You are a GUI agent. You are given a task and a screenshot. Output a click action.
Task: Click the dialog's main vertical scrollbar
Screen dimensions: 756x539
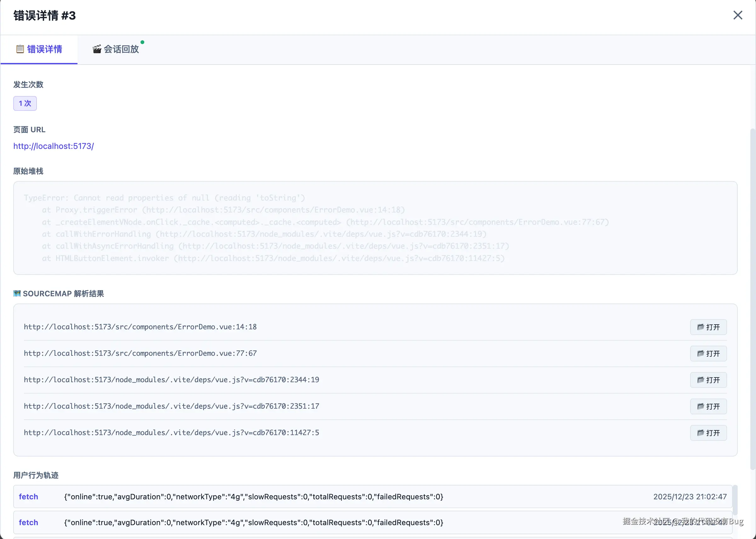click(x=753, y=299)
